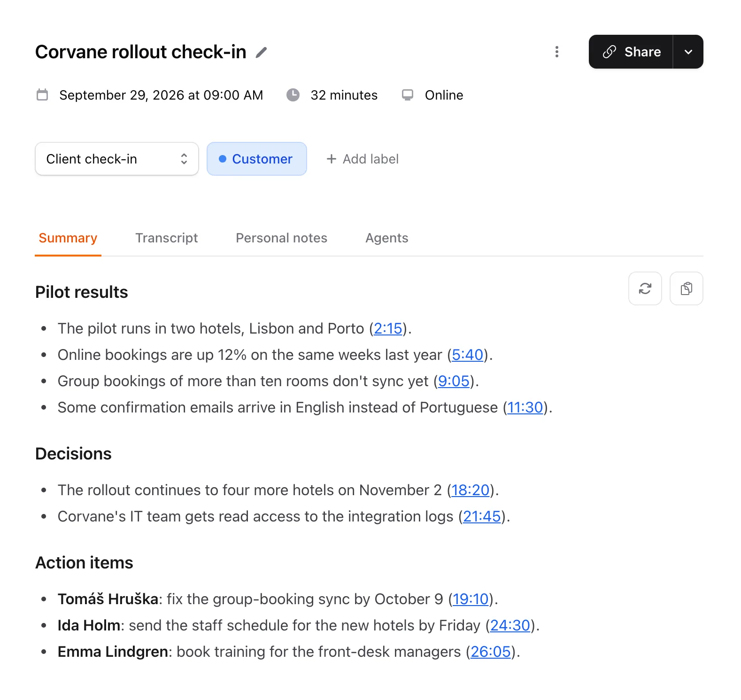Image resolution: width=741 pixels, height=700 pixels.
Task: Add a new label
Action: coord(363,159)
